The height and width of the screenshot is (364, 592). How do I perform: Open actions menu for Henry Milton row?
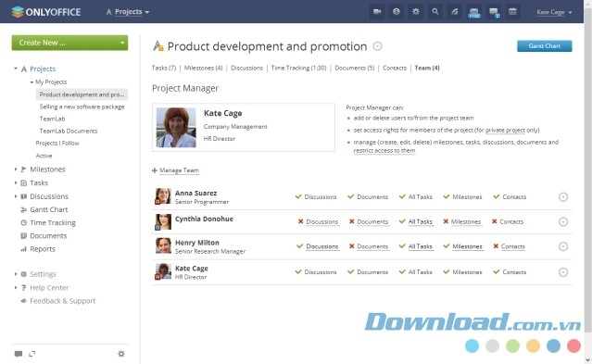[x=563, y=246]
